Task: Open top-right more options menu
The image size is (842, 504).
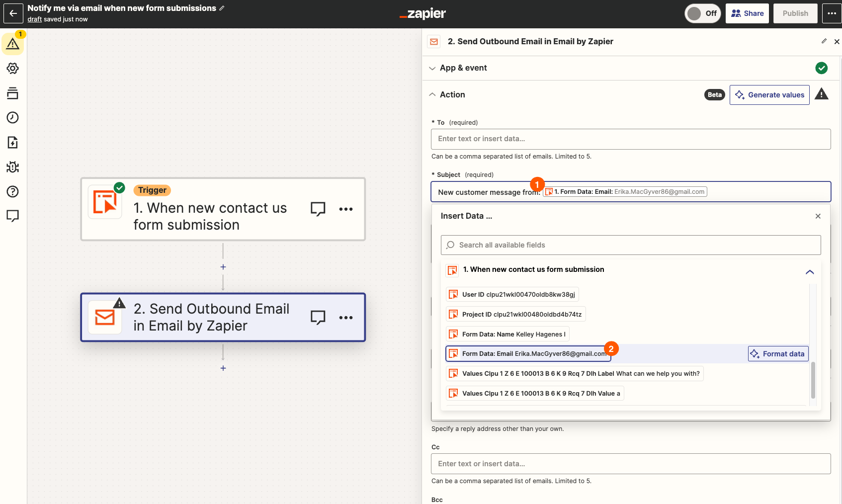Action: click(832, 13)
